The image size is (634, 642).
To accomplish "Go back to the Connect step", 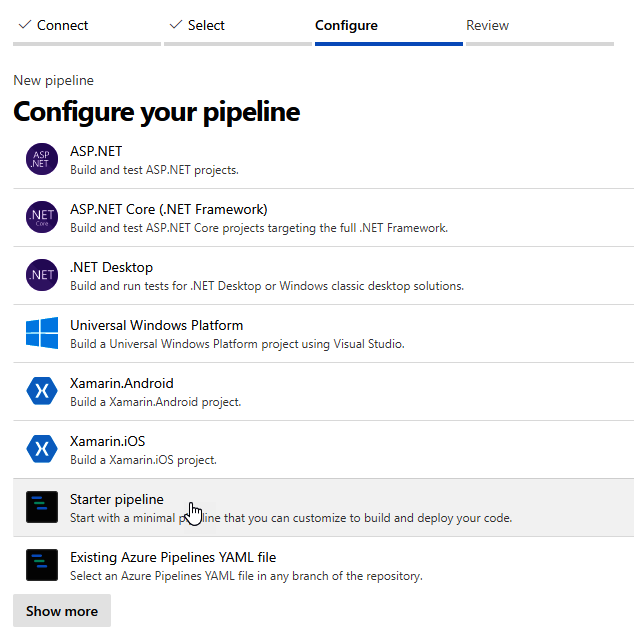I will point(62,25).
